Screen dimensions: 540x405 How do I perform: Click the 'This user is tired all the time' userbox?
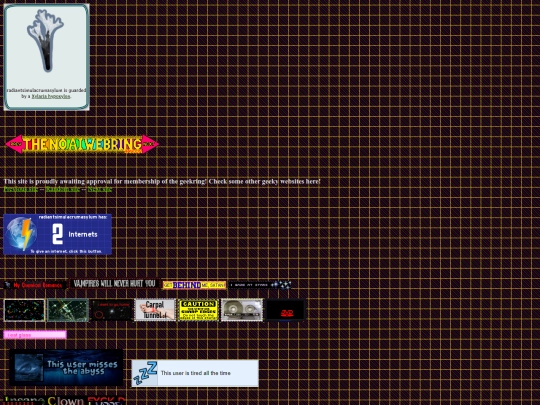pyautogui.click(x=195, y=373)
